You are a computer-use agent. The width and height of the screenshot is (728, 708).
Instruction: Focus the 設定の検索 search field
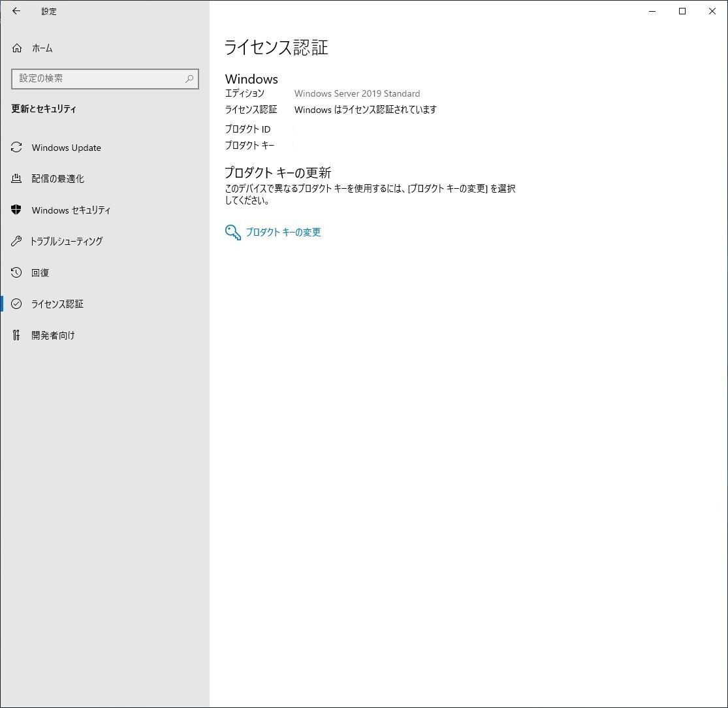click(x=98, y=79)
